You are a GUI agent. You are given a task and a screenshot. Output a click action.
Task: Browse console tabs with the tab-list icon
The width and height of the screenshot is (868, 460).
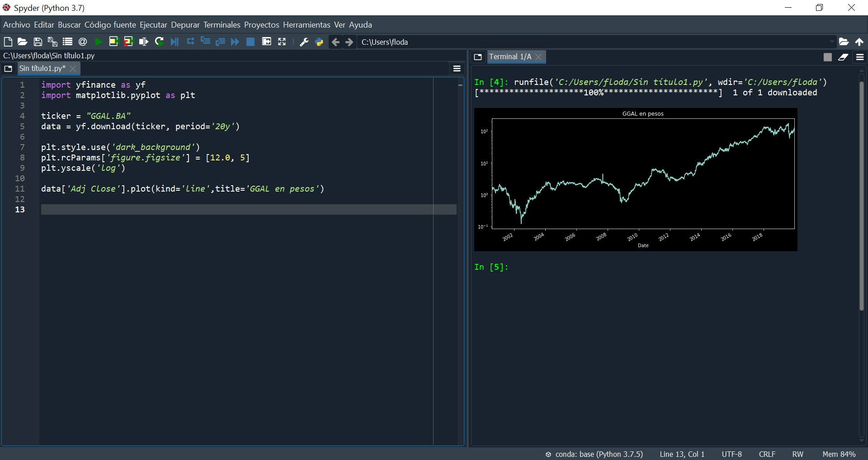pyautogui.click(x=478, y=57)
